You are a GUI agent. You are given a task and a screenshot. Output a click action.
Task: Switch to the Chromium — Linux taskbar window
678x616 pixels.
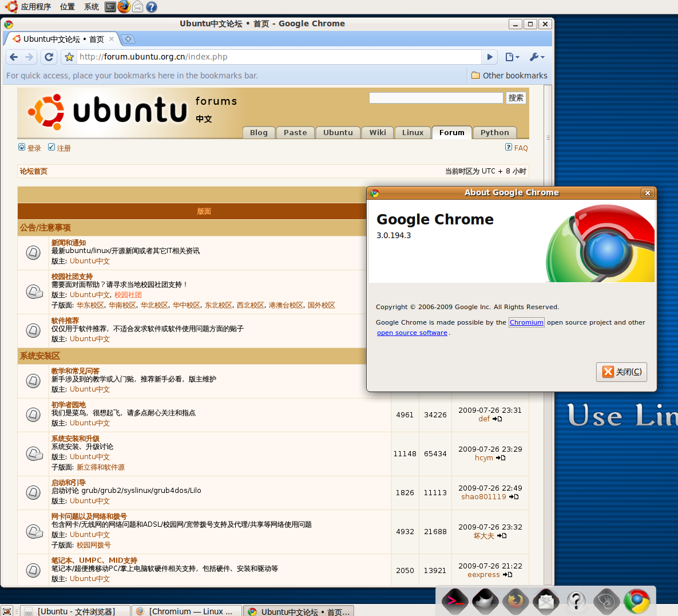(187, 611)
